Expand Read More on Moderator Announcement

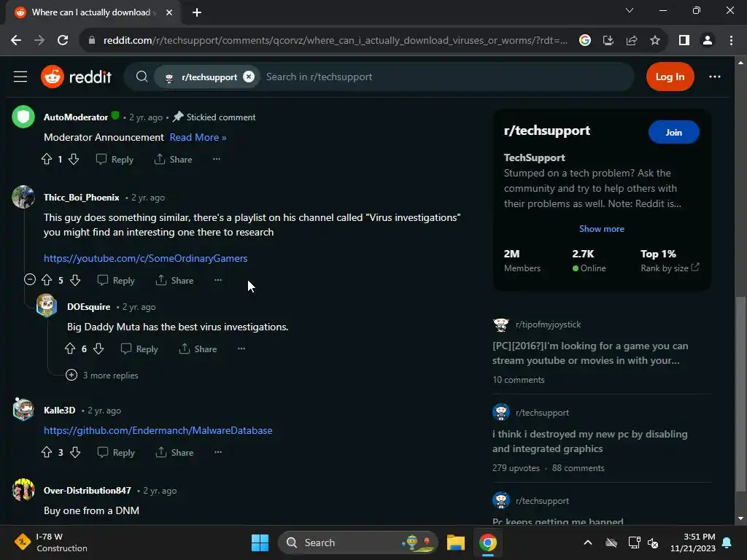click(x=198, y=137)
